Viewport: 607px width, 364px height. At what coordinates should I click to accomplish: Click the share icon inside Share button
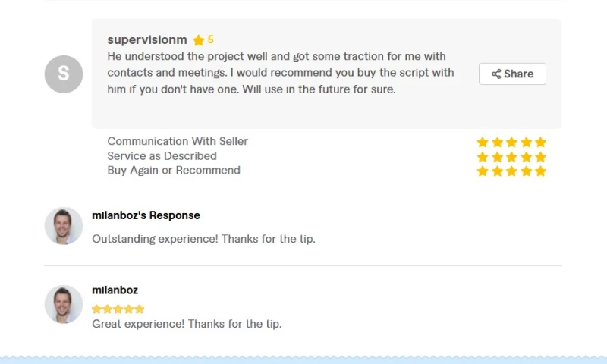[x=496, y=74]
